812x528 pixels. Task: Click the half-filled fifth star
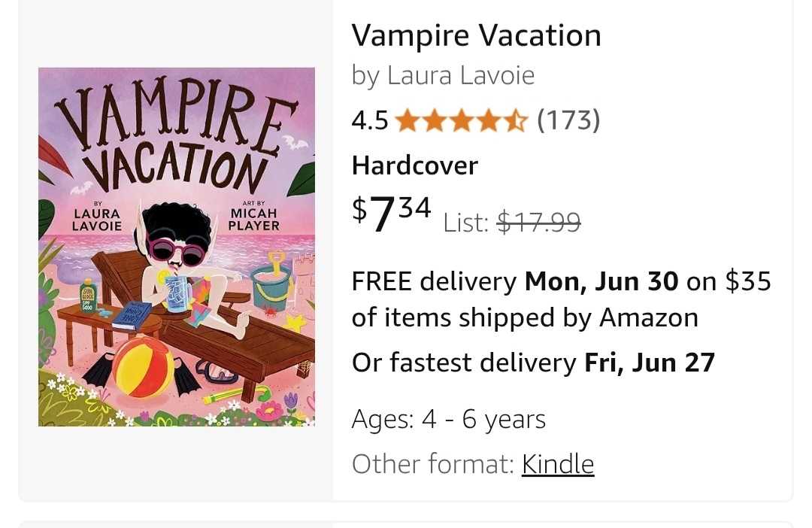[x=517, y=120]
